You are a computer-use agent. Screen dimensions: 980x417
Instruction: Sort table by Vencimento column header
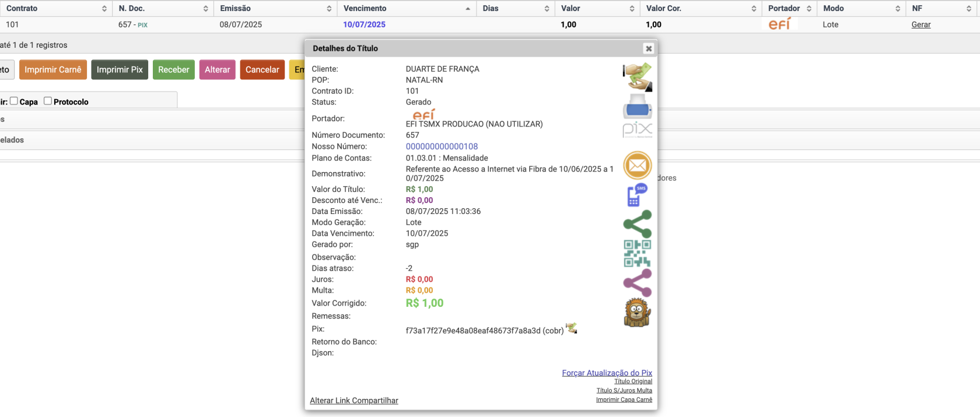(365, 8)
